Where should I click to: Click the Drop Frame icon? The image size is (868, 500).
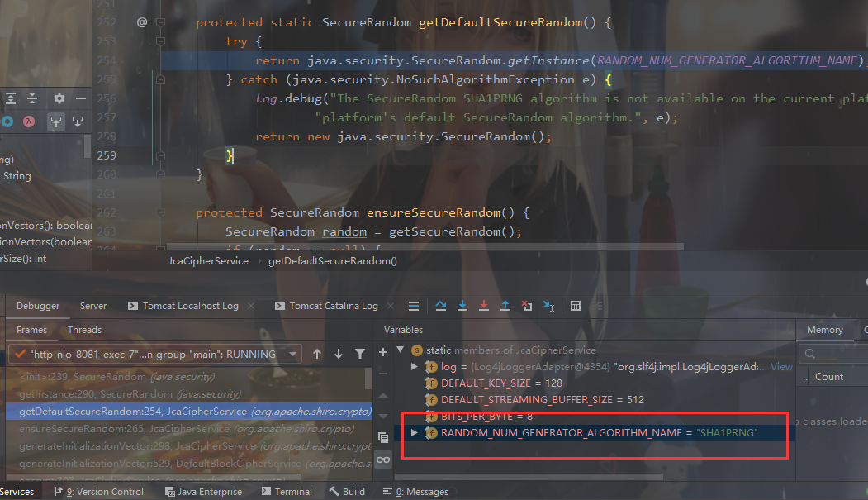point(527,306)
